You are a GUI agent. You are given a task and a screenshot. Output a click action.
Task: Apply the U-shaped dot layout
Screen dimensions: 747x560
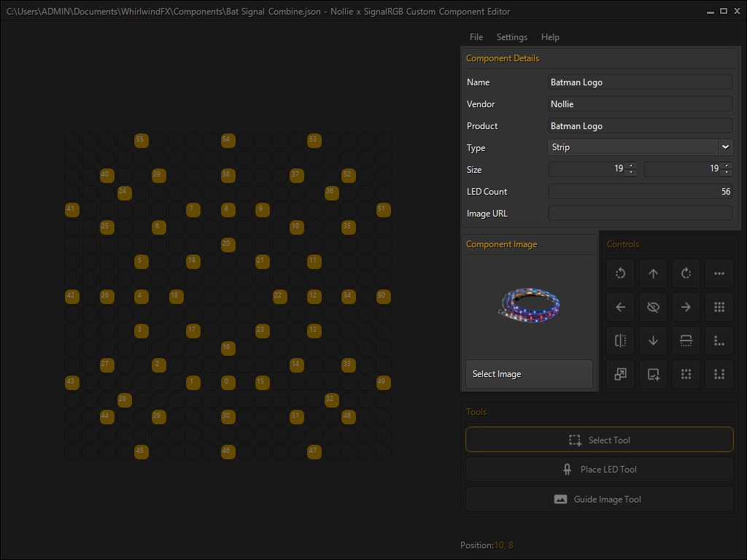tap(719, 374)
